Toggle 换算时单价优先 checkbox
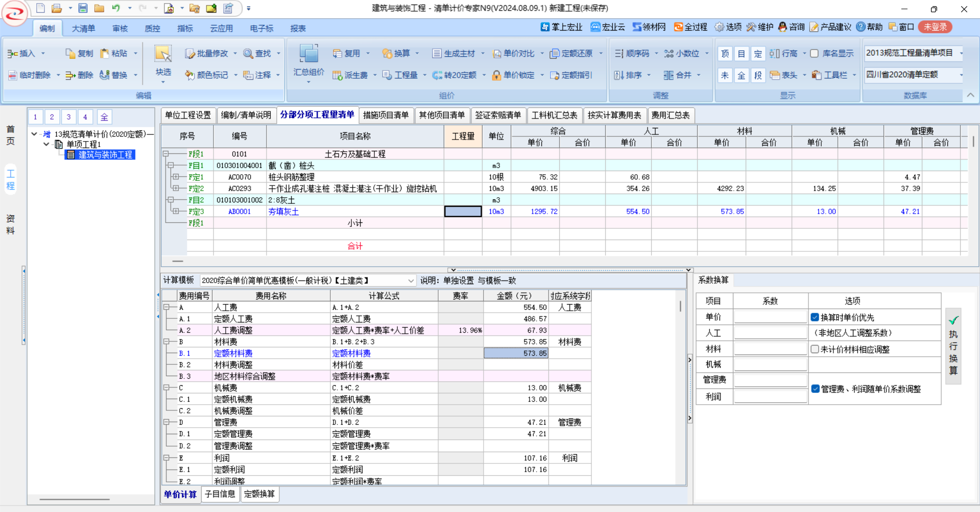The width and height of the screenshot is (980, 512). tap(815, 317)
